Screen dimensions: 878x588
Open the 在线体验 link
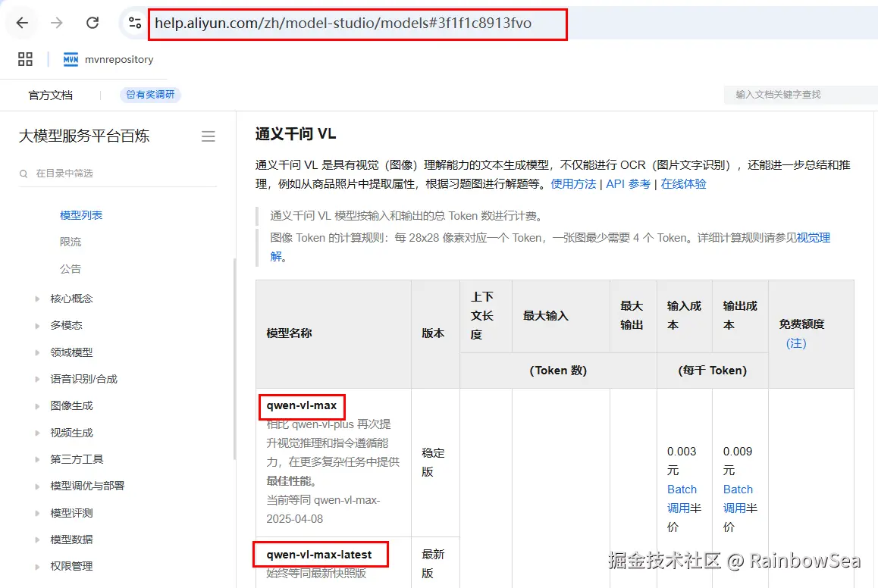click(683, 184)
